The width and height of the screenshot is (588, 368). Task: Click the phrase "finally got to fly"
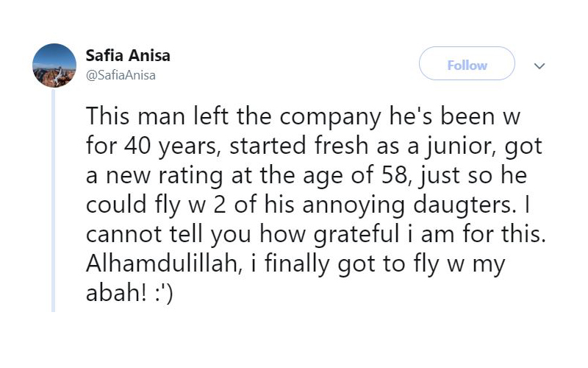tap(352, 263)
